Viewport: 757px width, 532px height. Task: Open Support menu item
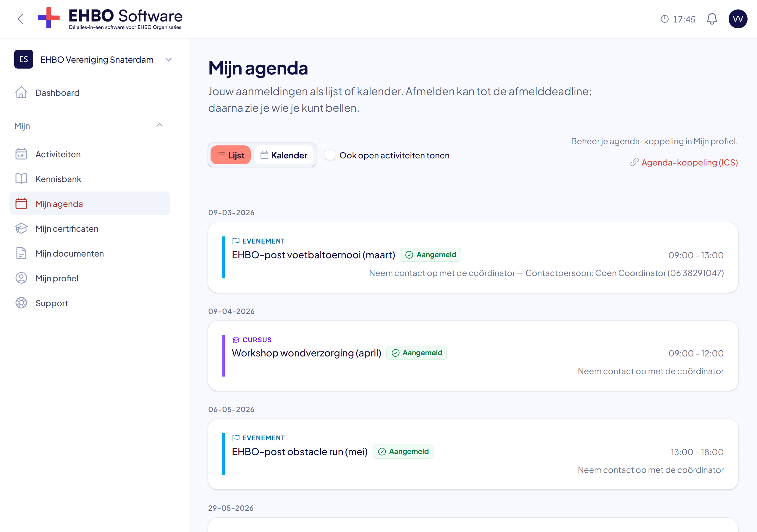90,303
